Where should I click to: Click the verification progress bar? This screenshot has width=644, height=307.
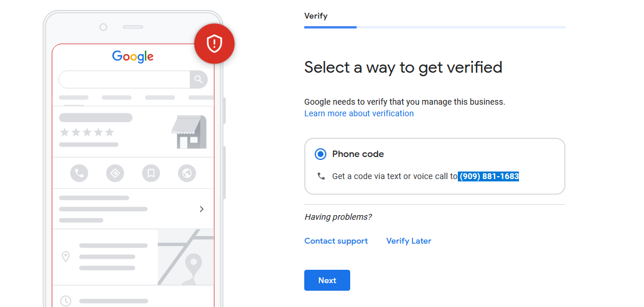click(435, 27)
